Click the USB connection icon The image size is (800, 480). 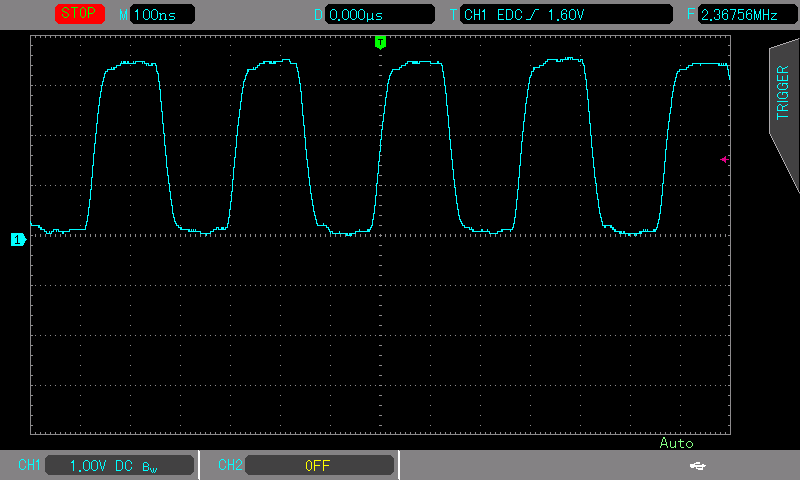coord(698,466)
